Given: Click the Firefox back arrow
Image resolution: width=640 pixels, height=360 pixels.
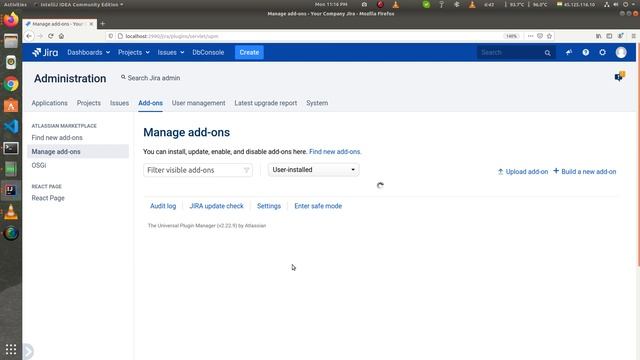Looking at the screenshot, I should point(29,36).
